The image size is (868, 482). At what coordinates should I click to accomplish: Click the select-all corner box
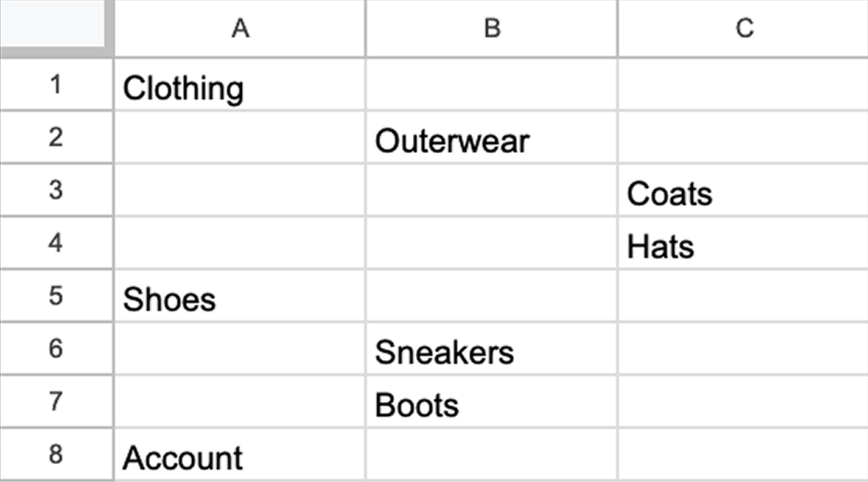[56, 29]
